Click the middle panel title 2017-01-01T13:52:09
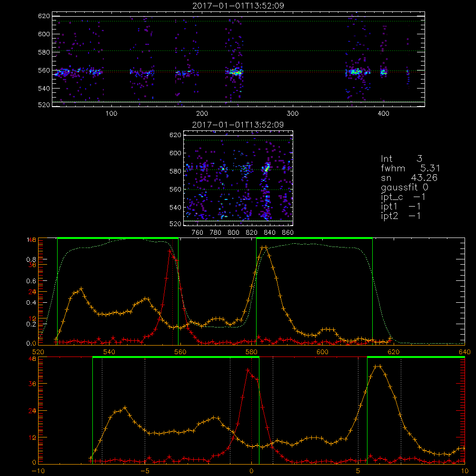 [238, 125]
